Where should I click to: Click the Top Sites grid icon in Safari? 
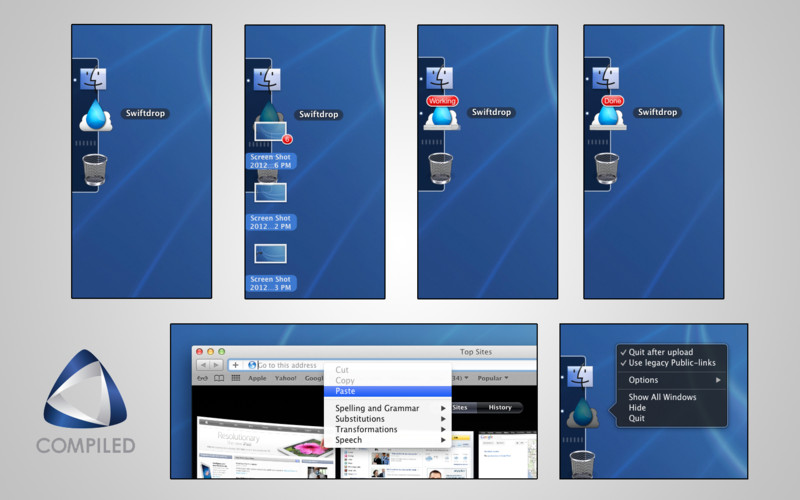pos(236,378)
